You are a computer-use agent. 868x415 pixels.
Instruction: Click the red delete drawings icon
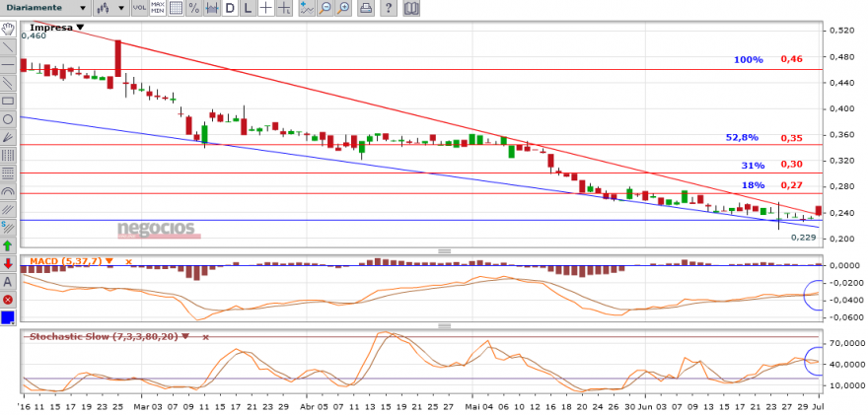pyautogui.click(x=8, y=300)
